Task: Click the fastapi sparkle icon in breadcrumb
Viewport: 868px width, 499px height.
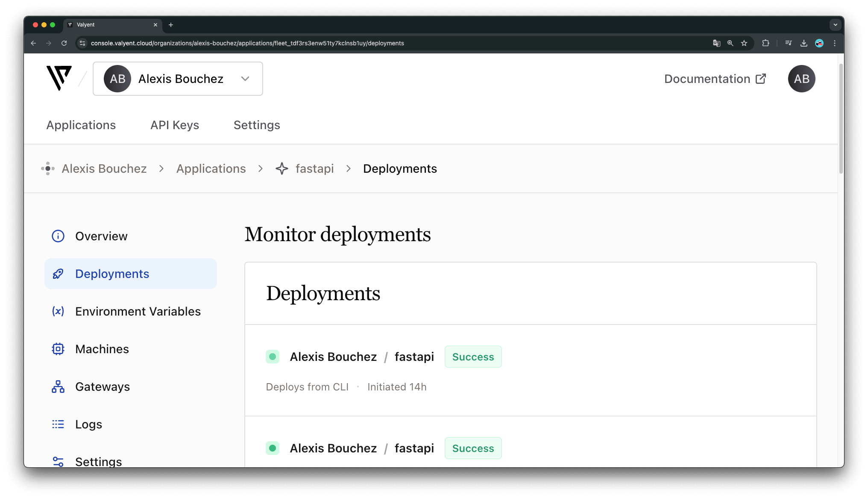Action: click(x=282, y=168)
